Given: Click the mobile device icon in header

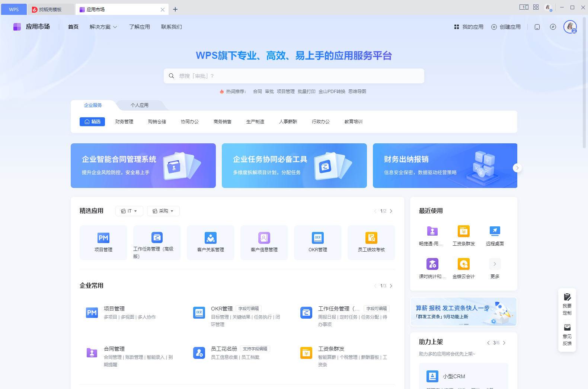Looking at the screenshot, I should tap(537, 27).
